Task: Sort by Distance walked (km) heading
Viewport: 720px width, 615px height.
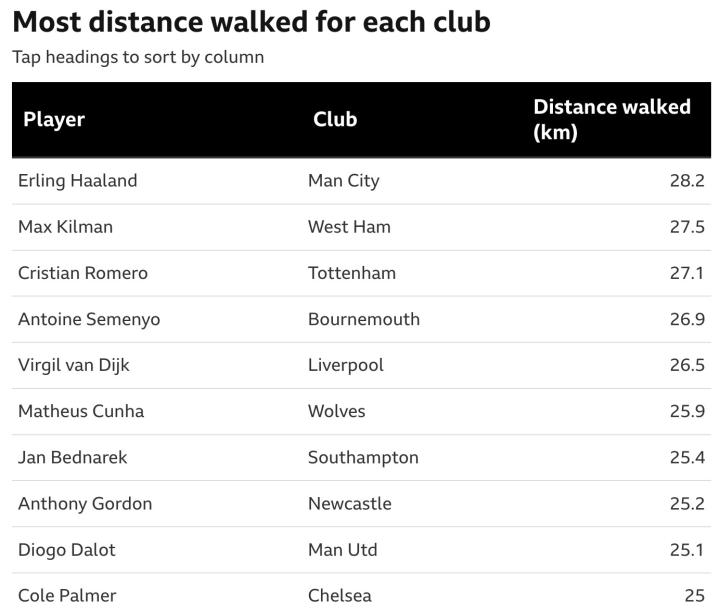Action: tap(611, 120)
